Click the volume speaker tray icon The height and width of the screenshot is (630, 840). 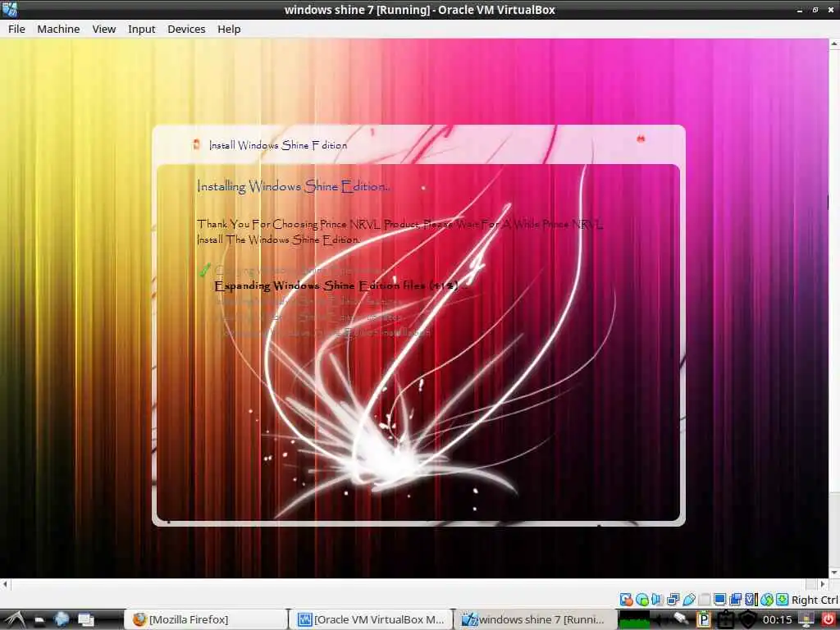[x=659, y=620]
